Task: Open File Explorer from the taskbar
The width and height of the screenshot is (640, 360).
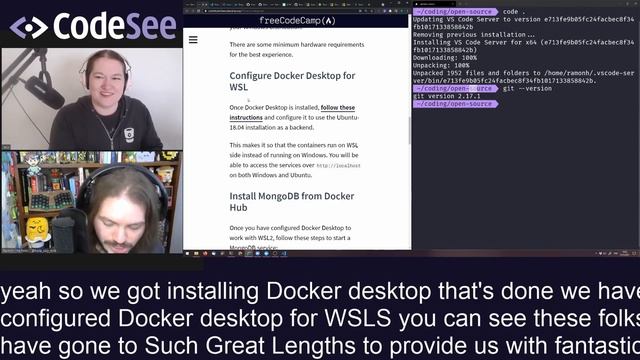Action: point(196,253)
